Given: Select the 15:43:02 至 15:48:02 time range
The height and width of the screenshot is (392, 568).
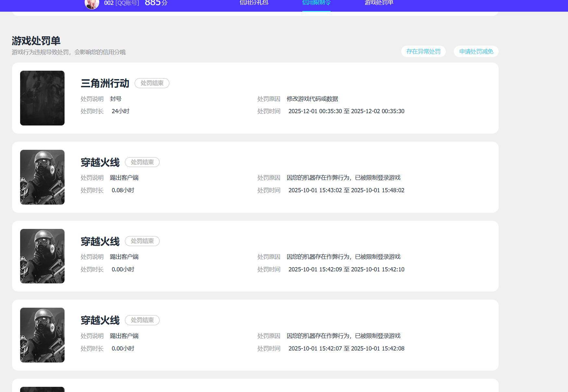Looking at the screenshot, I should [x=346, y=190].
